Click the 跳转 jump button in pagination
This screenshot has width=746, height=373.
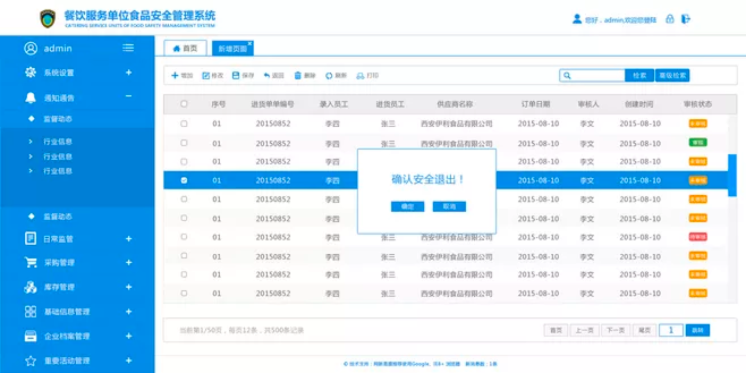pyautogui.click(x=697, y=330)
